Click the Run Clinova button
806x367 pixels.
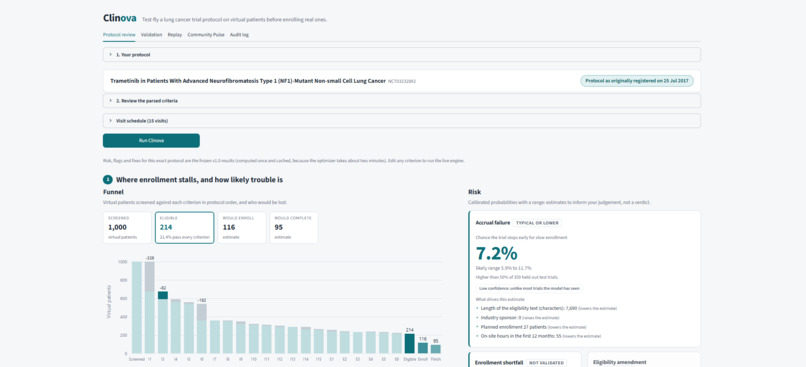click(x=151, y=140)
